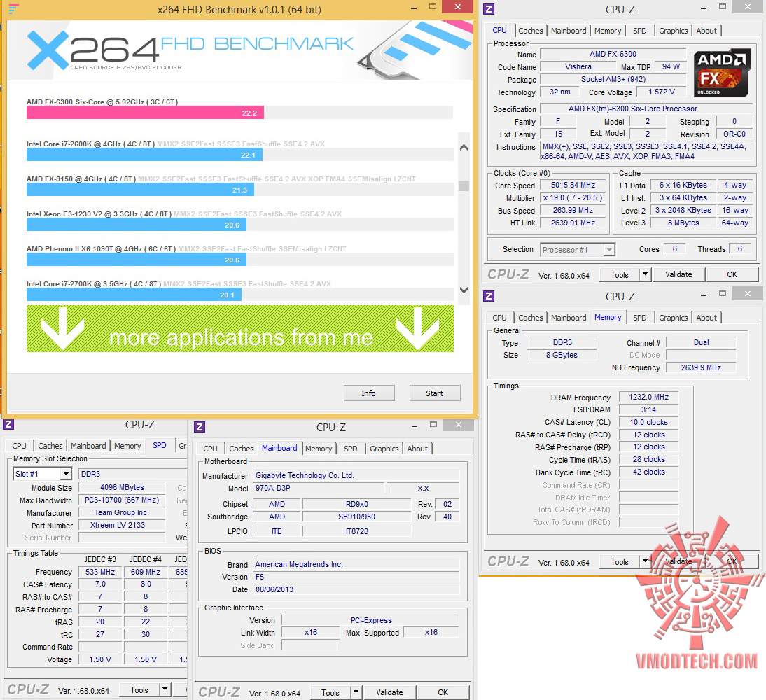Open SPD tab in the Memory CPU-Z window
766x700 pixels.
(639, 318)
